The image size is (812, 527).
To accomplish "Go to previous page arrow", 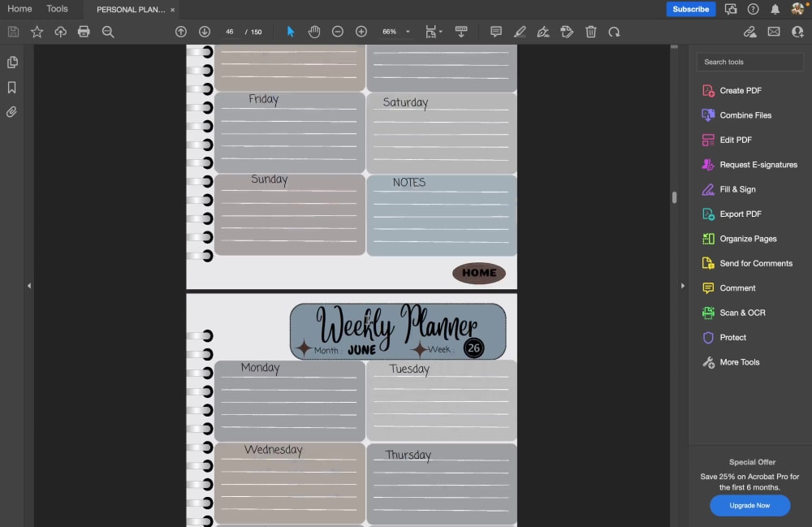I will click(181, 32).
